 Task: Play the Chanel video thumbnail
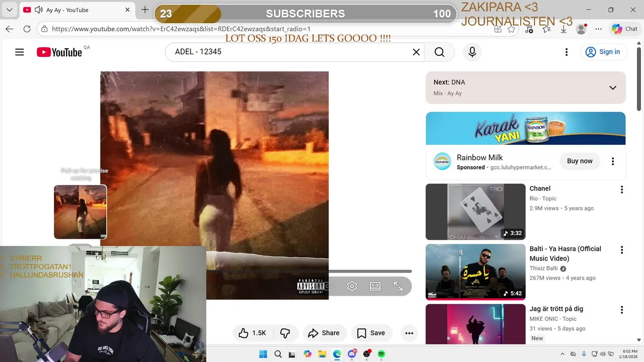pos(475,212)
